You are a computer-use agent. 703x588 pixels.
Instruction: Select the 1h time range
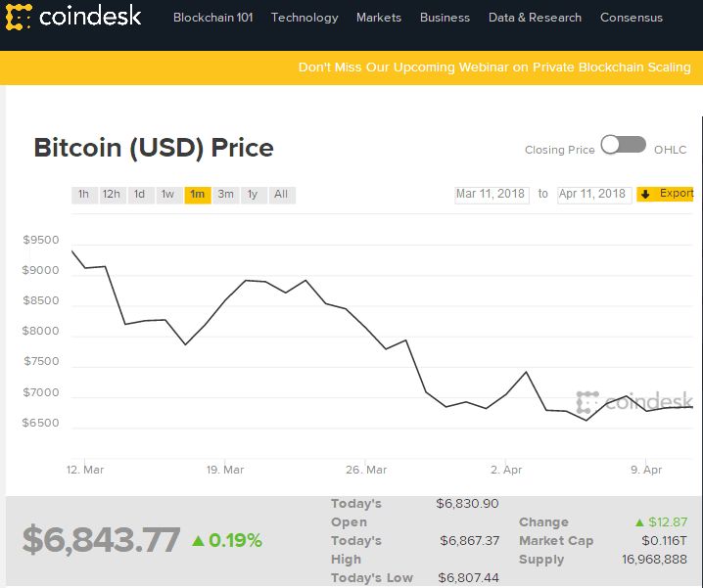point(84,195)
